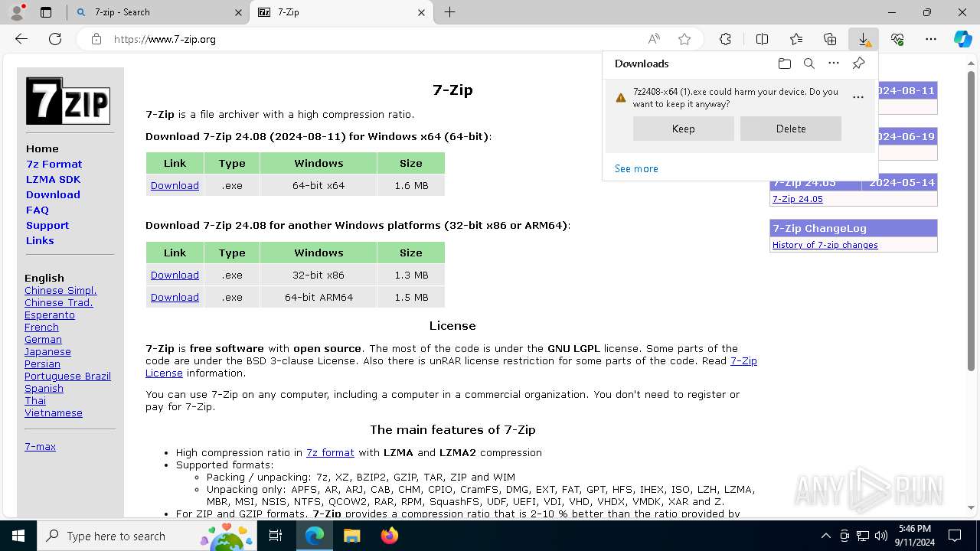Image resolution: width=980 pixels, height=551 pixels.
Task: Open a new browser tab
Action: tap(450, 12)
